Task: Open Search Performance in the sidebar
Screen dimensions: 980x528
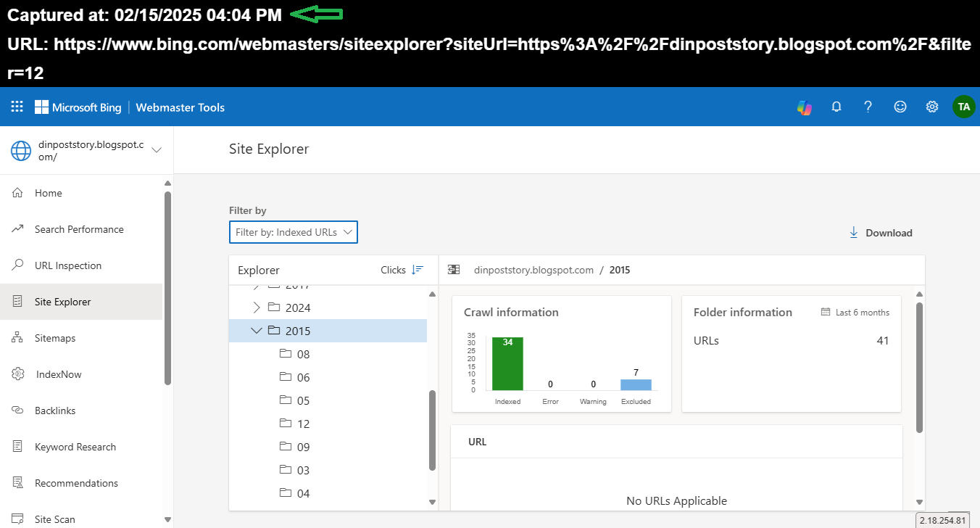Action: [81, 229]
